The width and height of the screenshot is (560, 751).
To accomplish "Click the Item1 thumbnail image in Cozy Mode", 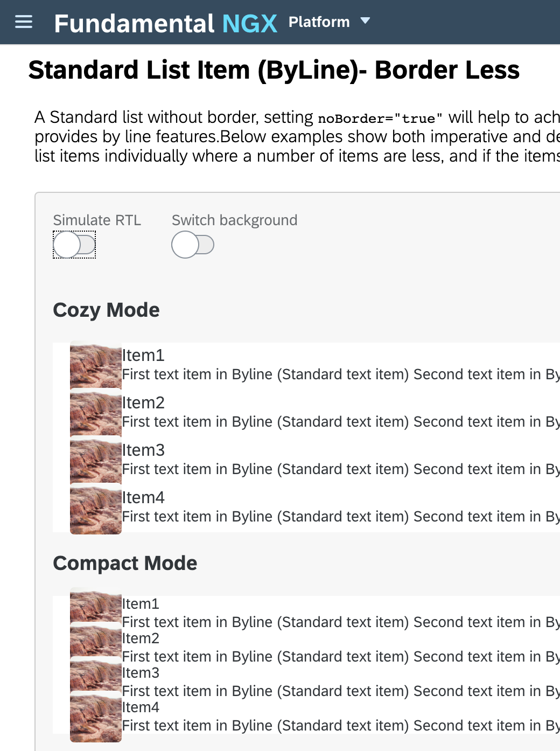I will tap(95, 365).
